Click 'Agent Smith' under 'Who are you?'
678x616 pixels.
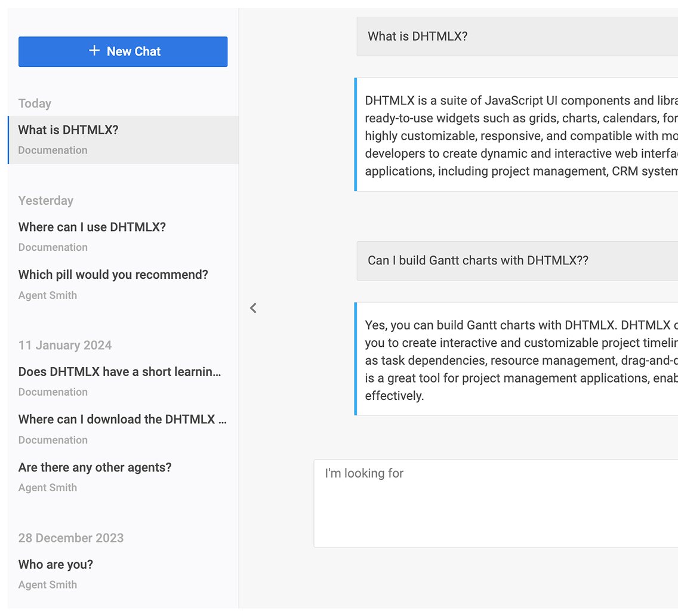pos(48,585)
